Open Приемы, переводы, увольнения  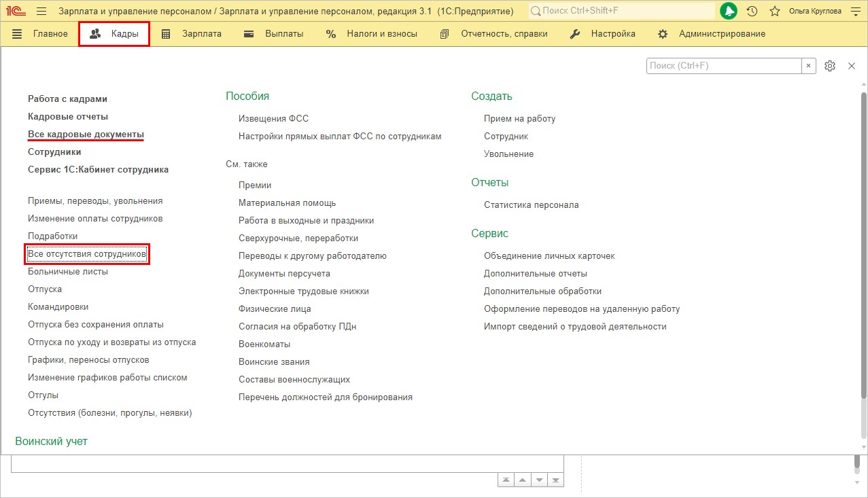[95, 201]
